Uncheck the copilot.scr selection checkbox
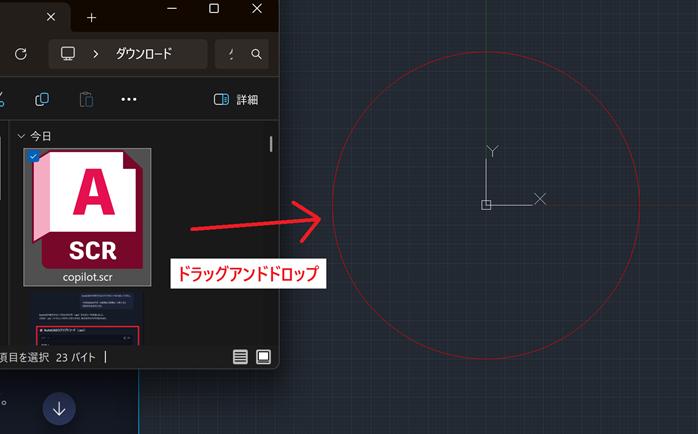 pyautogui.click(x=33, y=156)
